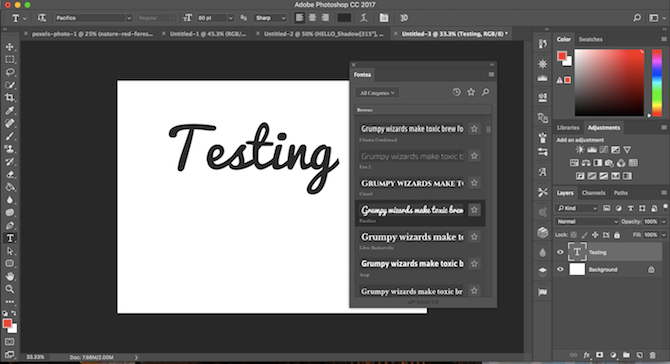Delete layer using trash icon
Viewport: 670px width, 364px height.
[x=652, y=355]
